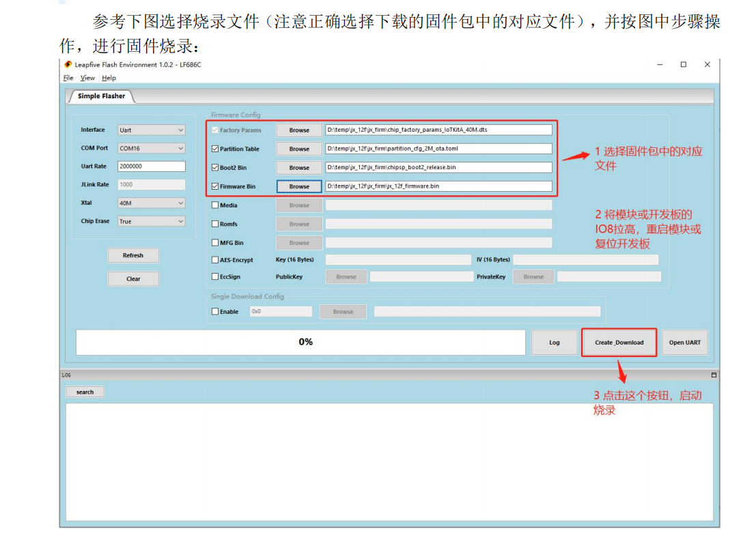Click the Leapfive flame icon in title bar
The width and height of the screenshot is (756, 537).
68,63
